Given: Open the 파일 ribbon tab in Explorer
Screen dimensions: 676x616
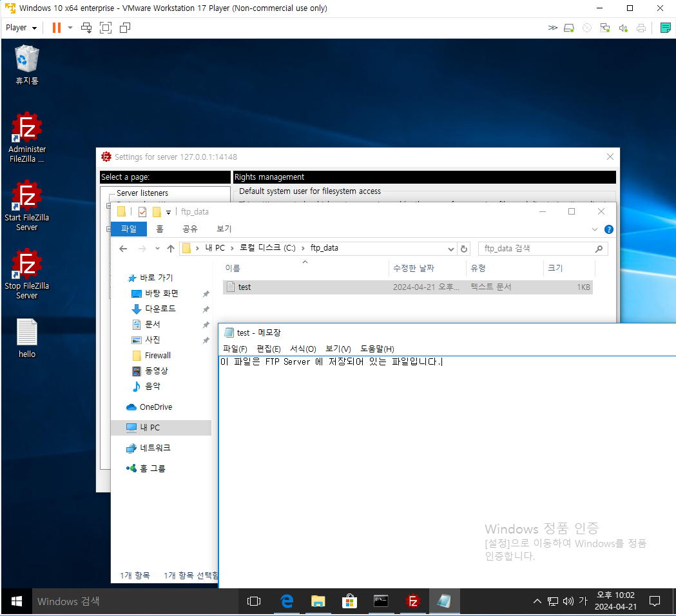Looking at the screenshot, I should pyautogui.click(x=129, y=229).
